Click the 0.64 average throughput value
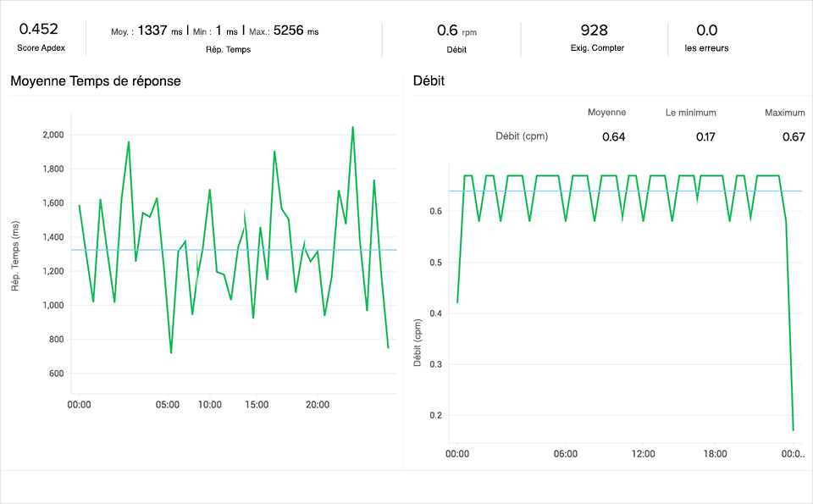Screen dimensions: 813x504 tap(613, 136)
